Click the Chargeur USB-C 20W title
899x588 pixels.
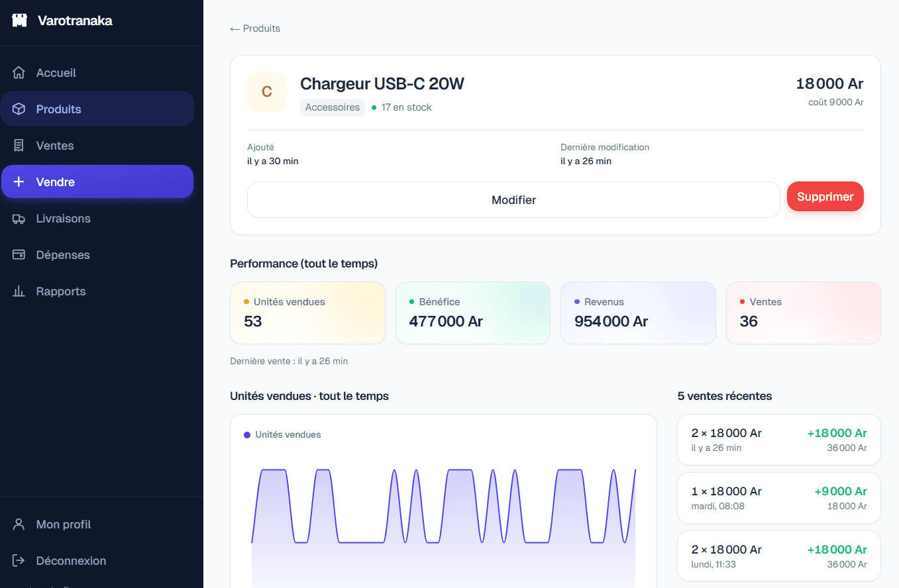(x=382, y=84)
